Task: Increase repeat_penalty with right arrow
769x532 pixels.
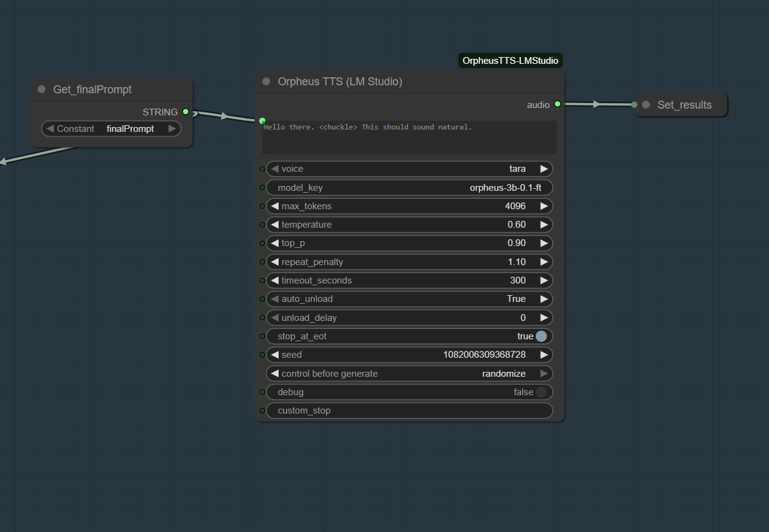Action: [x=544, y=262]
